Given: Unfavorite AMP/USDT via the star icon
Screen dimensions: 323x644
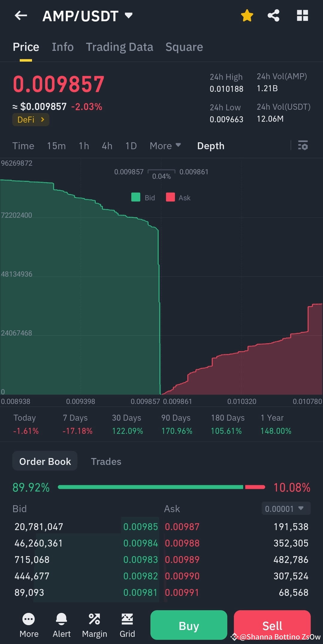Looking at the screenshot, I should (x=247, y=16).
